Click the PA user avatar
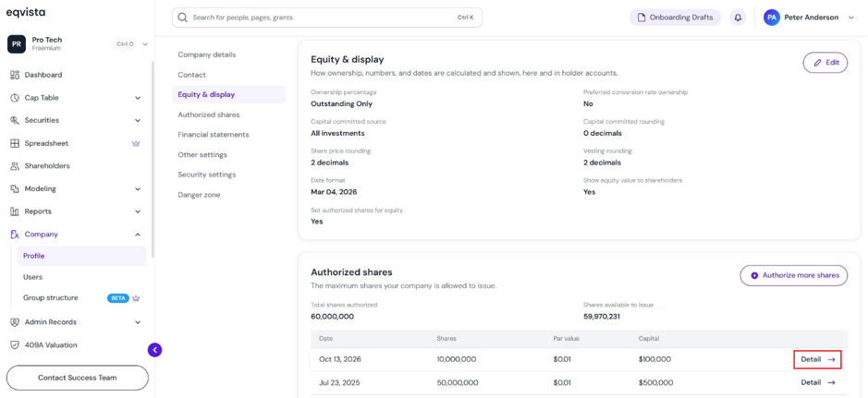The height and width of the screenshot is (398, 868). 772,18
